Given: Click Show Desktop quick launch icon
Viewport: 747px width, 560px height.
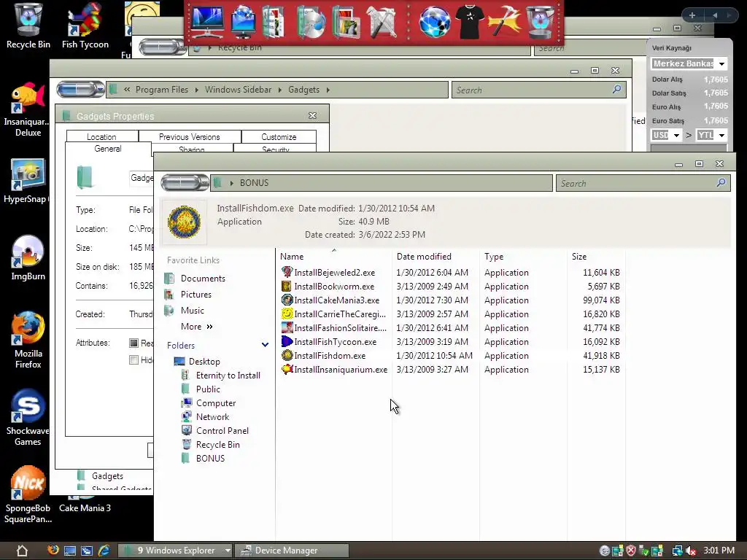Looking at the screenshot, I should point(69,551).
